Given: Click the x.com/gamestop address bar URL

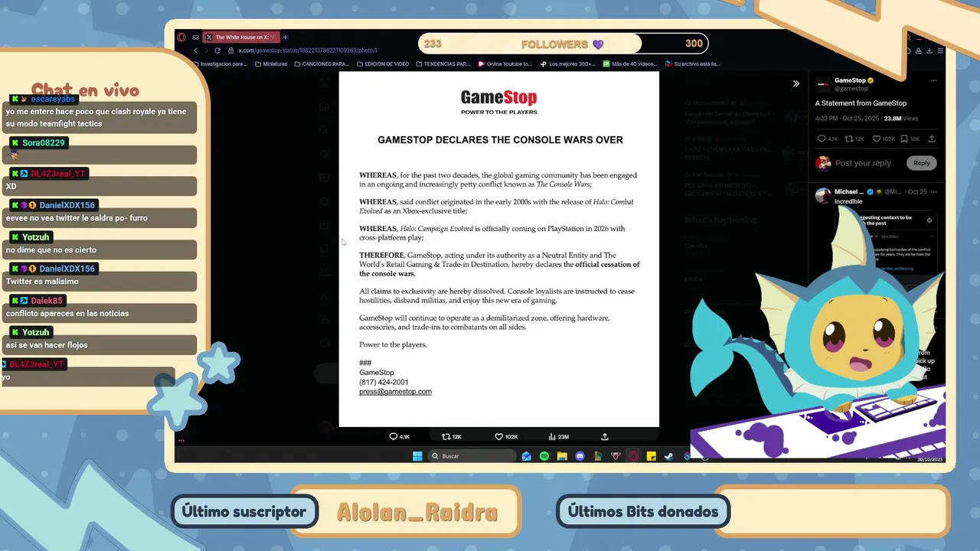Looking at the screenshot, I should pyautogui.click(x=308, y=51).
